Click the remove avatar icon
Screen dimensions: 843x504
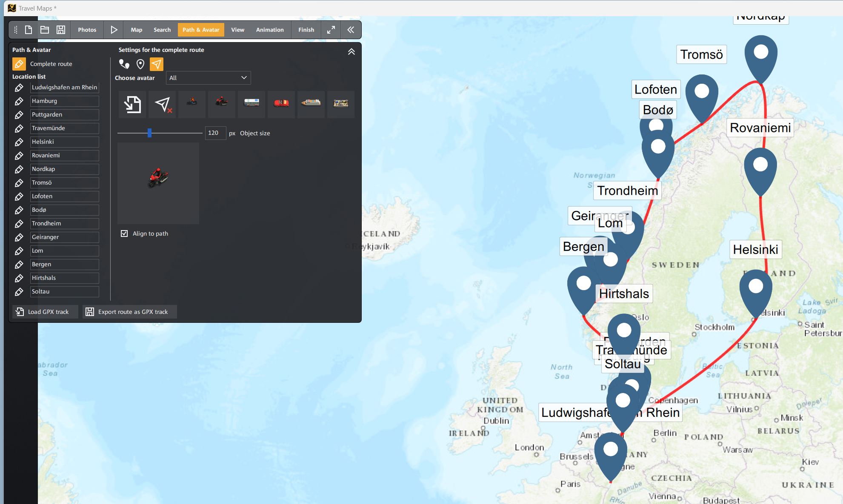pyautogui.click(x=163, y=104)
